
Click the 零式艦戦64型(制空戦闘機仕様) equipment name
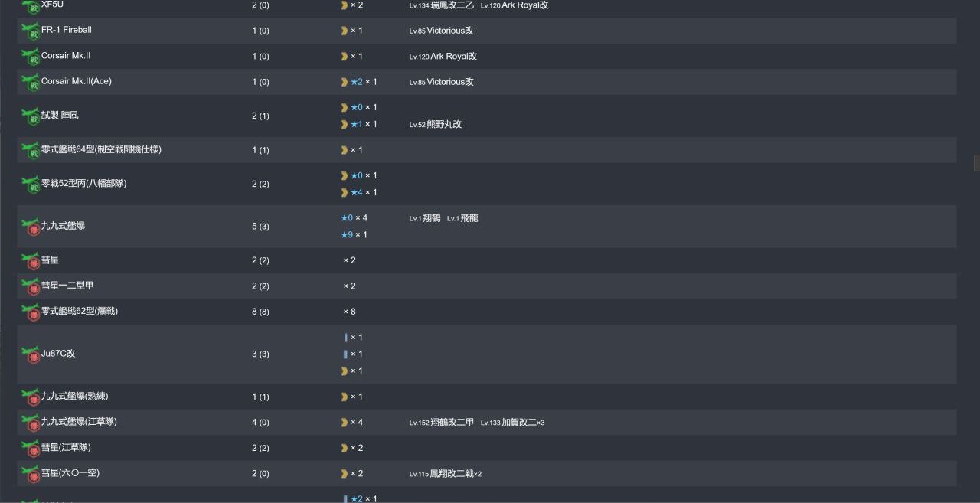101,150
